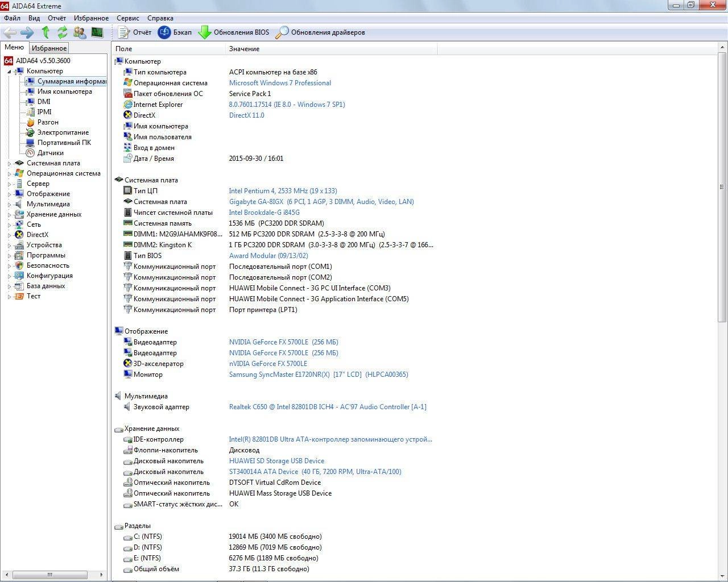Open the Intel Brookdale-G i845G link
Viewport: 728px width, 582px height.
tap(264, 213)
